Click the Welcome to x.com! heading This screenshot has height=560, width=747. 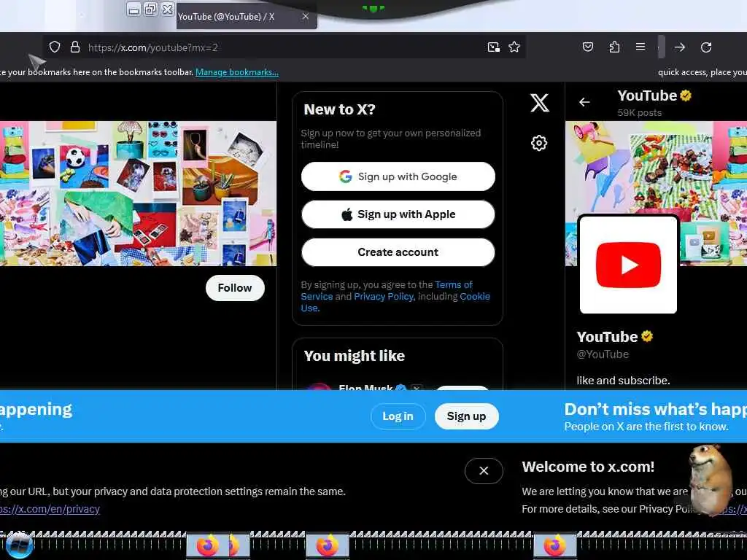[x=588, y=467]
